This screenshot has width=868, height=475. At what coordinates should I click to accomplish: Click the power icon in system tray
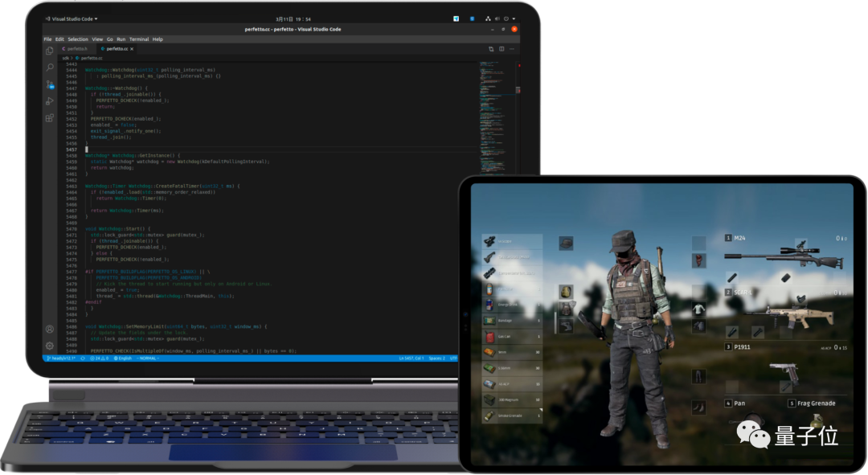coord(506,18)
